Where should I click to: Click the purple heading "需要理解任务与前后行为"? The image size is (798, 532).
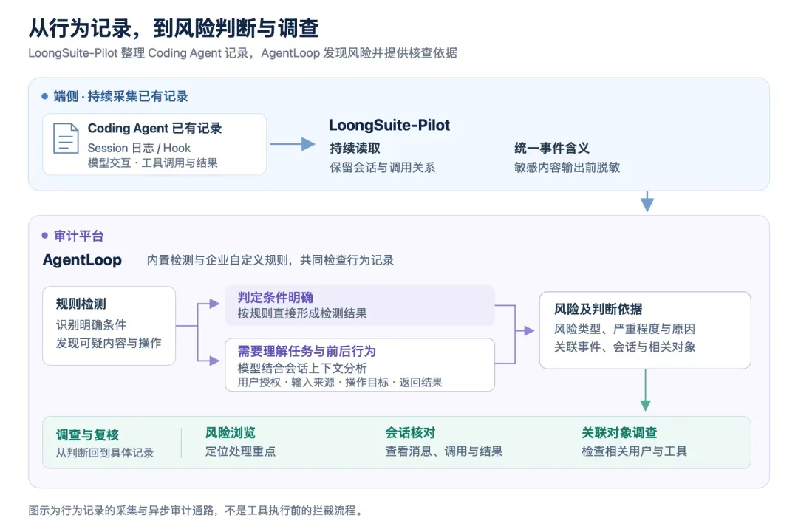(x=307, y=351)
